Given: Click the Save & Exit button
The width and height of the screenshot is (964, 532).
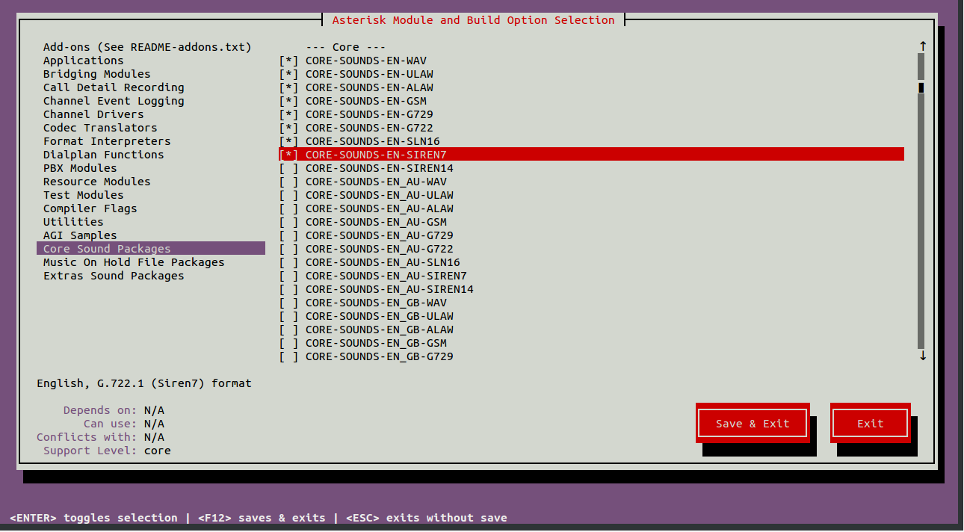Looking at the screenshot, I should (753, 423).
